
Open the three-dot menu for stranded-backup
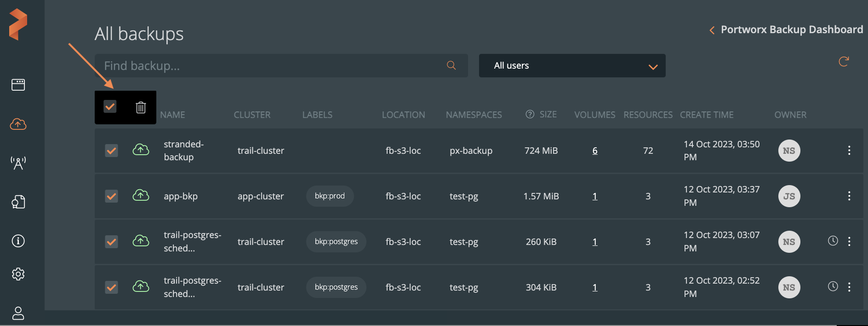pos(849,151)
